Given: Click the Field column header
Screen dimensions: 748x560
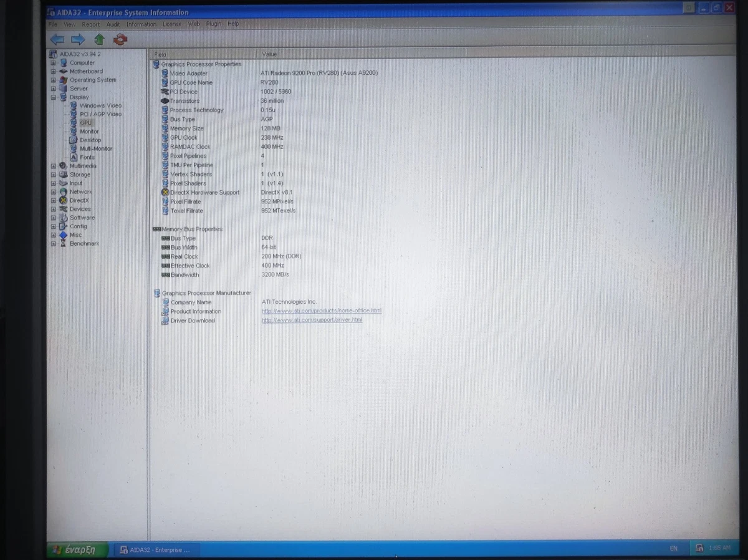Looking at the screenshot, I should 204,54.
